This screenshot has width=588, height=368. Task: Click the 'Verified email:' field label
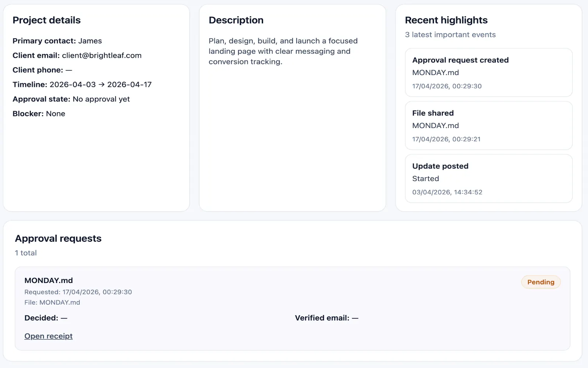pyautogui.click(x=322, y=318)
